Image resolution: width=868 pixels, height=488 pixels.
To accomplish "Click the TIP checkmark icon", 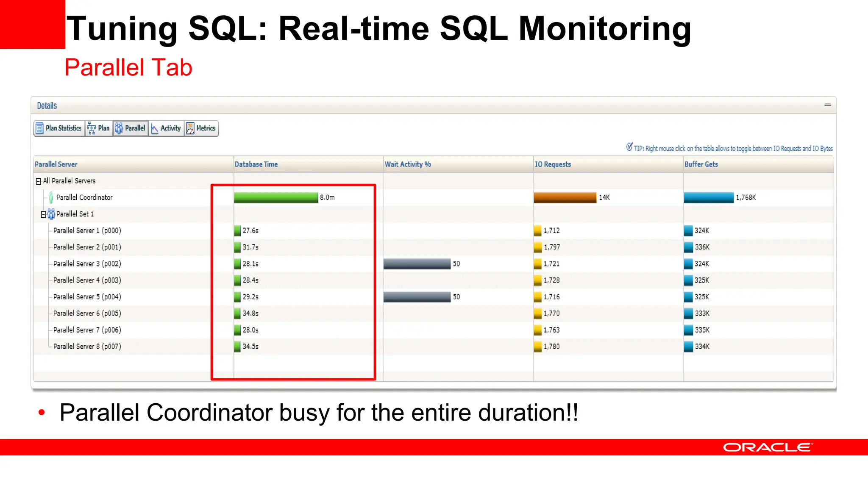I will tap(629, 147).
